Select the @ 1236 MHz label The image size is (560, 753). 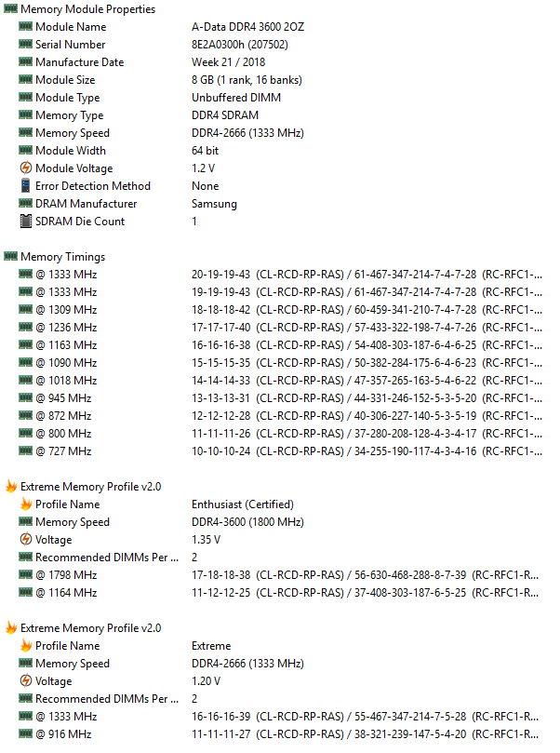pos(66,328)
